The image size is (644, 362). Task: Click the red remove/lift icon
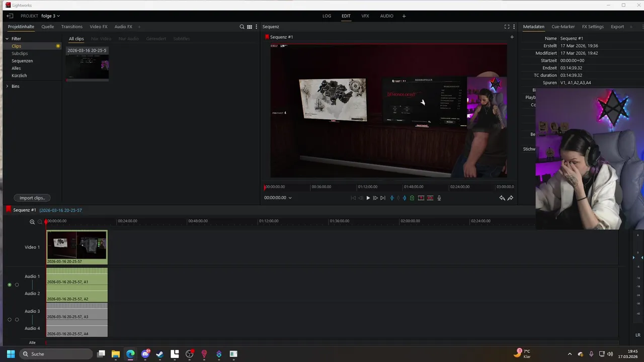[x=421, y=198]
